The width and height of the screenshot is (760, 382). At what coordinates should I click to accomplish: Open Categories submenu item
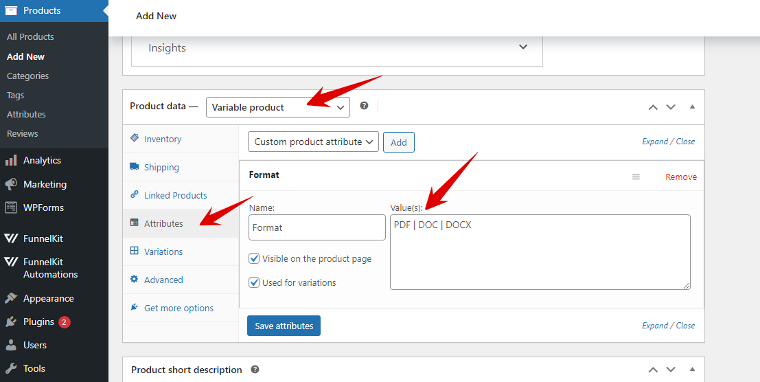28,76
